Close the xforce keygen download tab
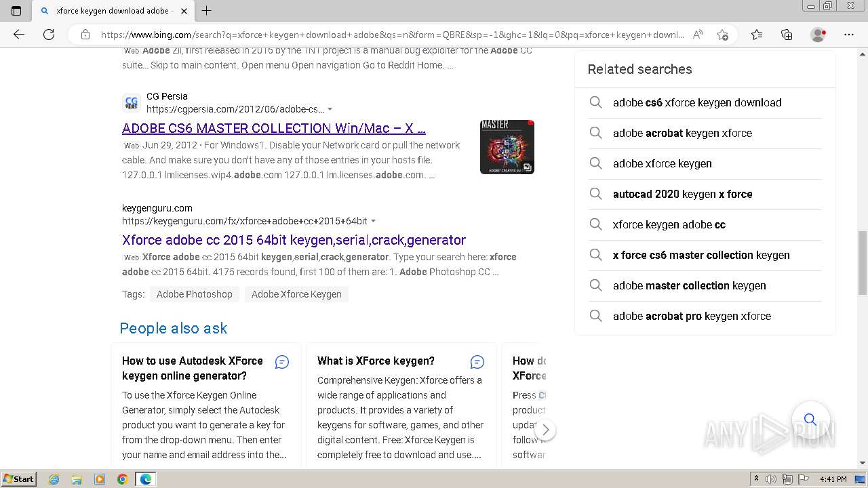Screen dimensions: 868x488 (184, 11)
